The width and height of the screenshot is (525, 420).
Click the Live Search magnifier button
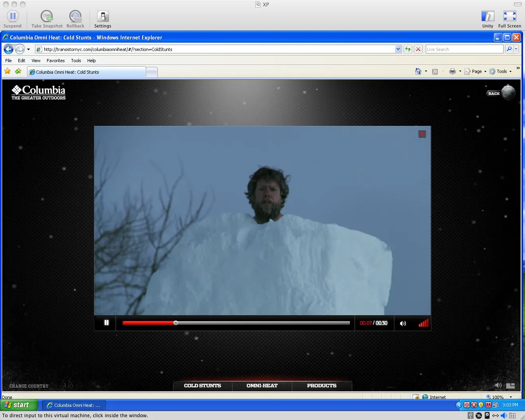pyautogui.click(x=509, y=49)
